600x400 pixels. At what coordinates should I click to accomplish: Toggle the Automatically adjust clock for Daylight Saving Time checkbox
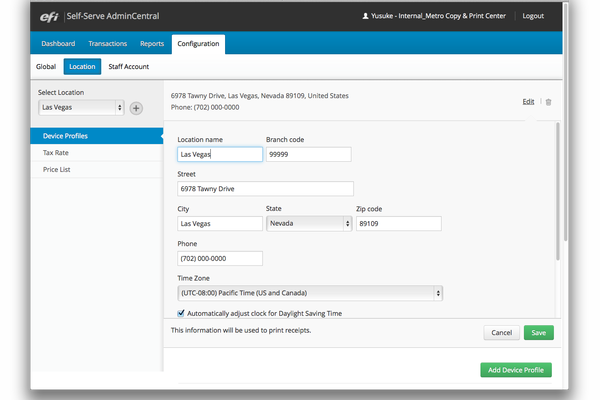(181, 313)
